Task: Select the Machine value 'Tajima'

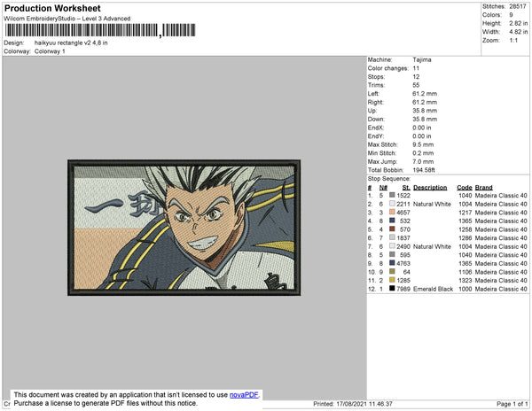Action: pyautogui.click(x=422, y=59)
